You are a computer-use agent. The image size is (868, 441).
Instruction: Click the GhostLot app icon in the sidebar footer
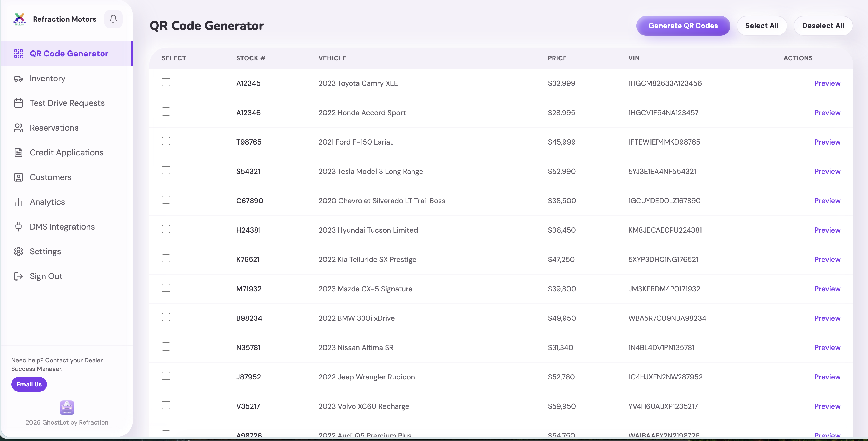tap(67, 408)
